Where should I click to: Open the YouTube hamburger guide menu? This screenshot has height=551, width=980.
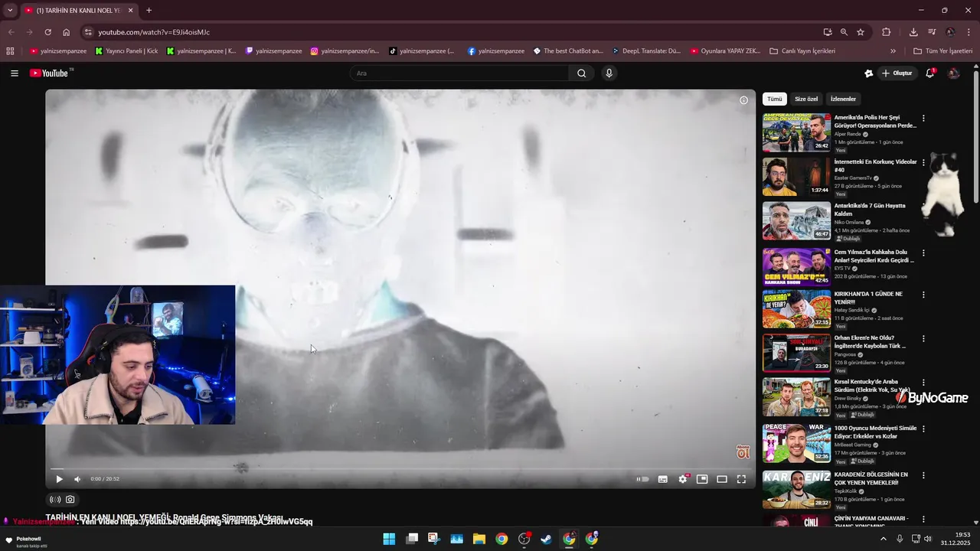point(15,73)
